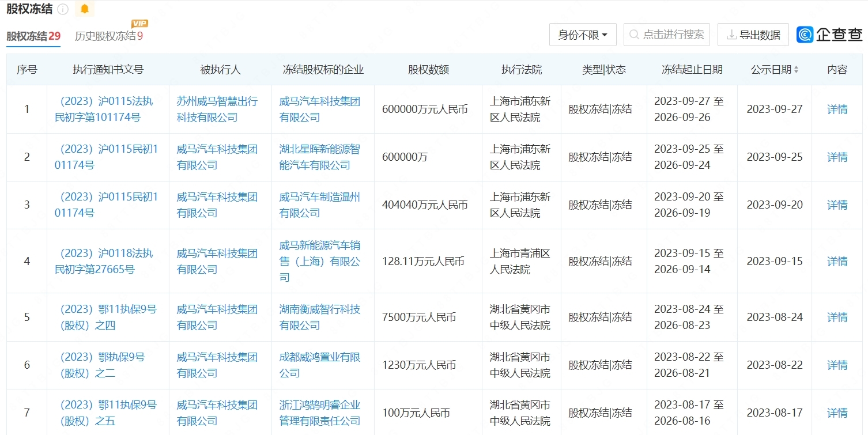Sort by 公示日期 column arrows
The height and width of the screenshot is (435, 868).
point(796,70)
